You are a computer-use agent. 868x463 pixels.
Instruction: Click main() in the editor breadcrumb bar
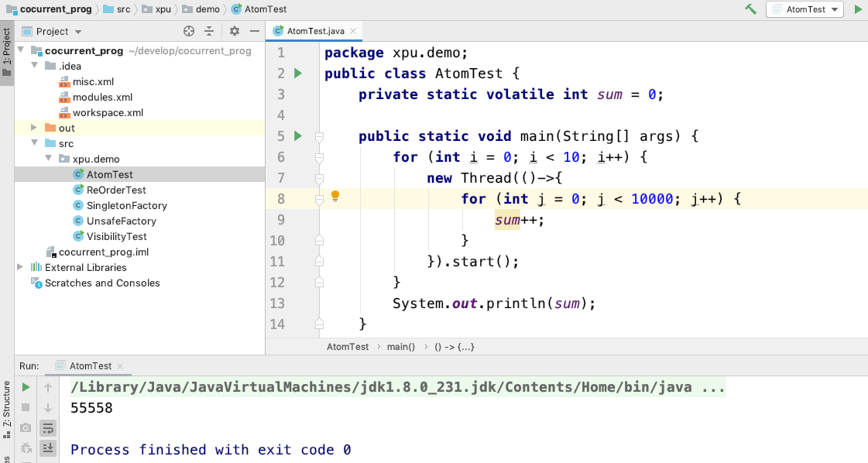pos(401,347)
